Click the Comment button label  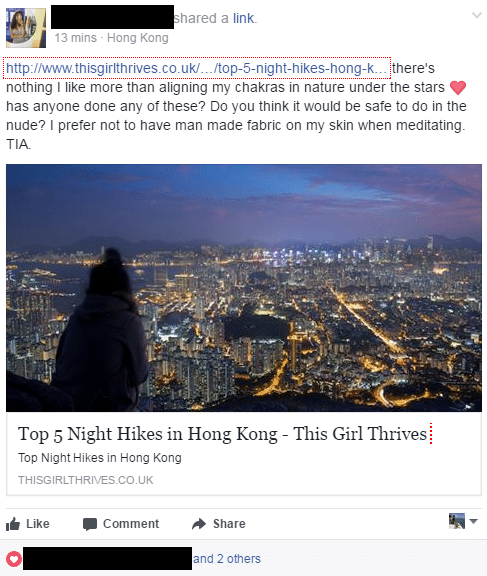[x=131, y=523]
